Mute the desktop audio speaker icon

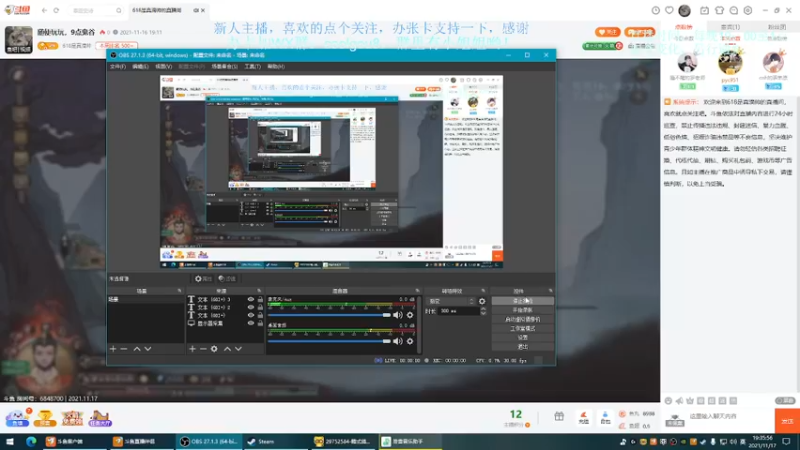coord(397,341)
